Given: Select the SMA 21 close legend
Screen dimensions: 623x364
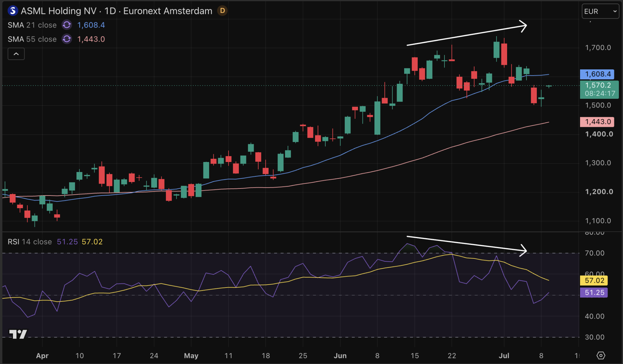Looking at the screenshot, I should 32,25.
